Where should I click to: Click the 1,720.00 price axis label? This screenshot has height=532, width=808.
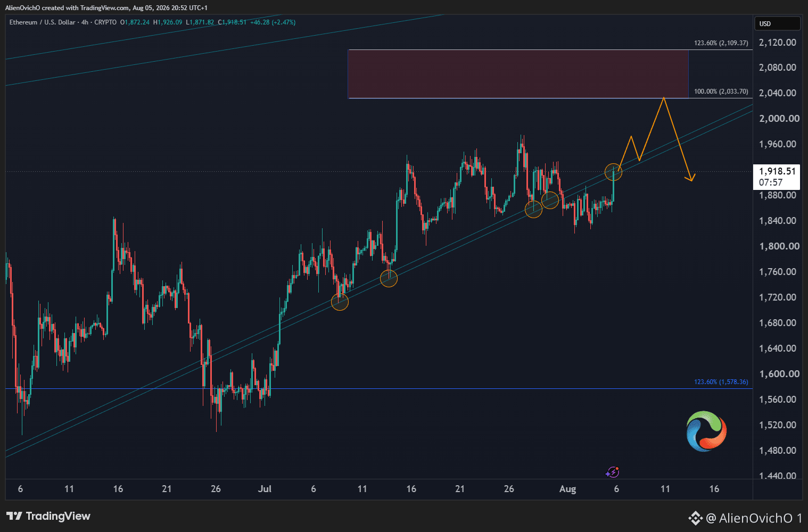778,297
